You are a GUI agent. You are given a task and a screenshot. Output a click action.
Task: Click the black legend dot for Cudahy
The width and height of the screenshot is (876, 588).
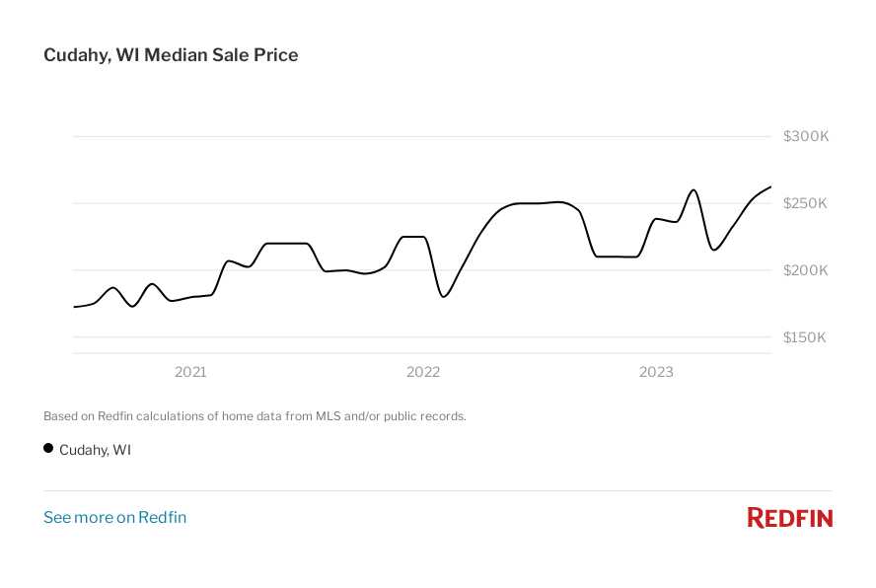pyautogui.click(x=48, y=449)
